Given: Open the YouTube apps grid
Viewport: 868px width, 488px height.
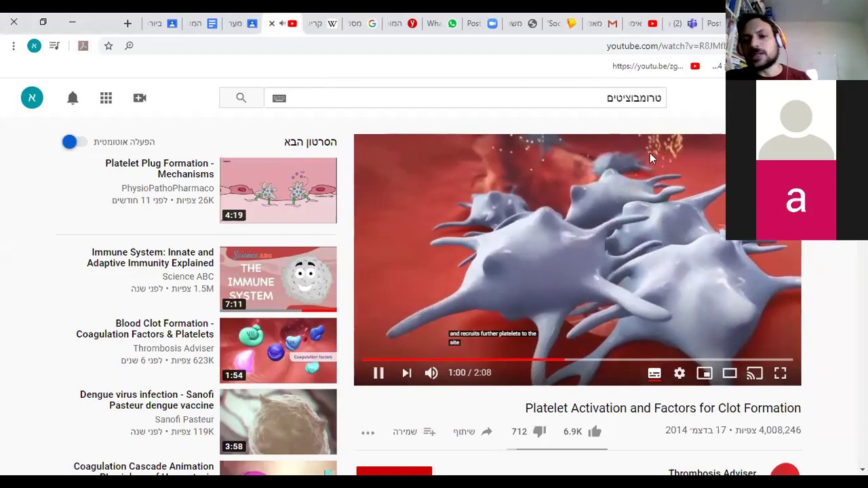Looking at the screenshot, I should pyautogui.click(x=106, y=98).
